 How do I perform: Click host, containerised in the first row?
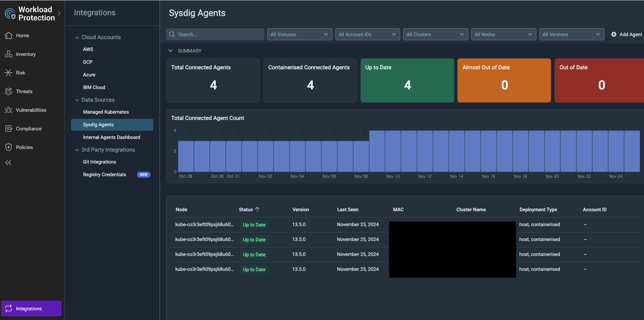pos(539,224)
